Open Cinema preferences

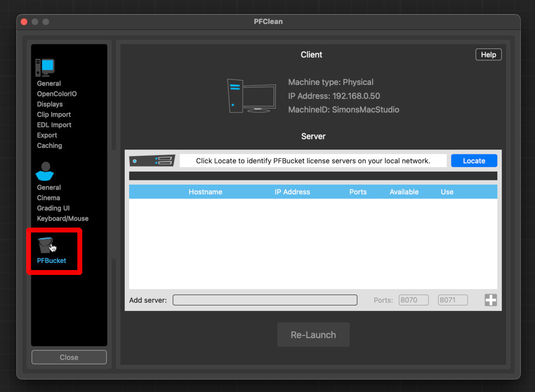(48, 198)
